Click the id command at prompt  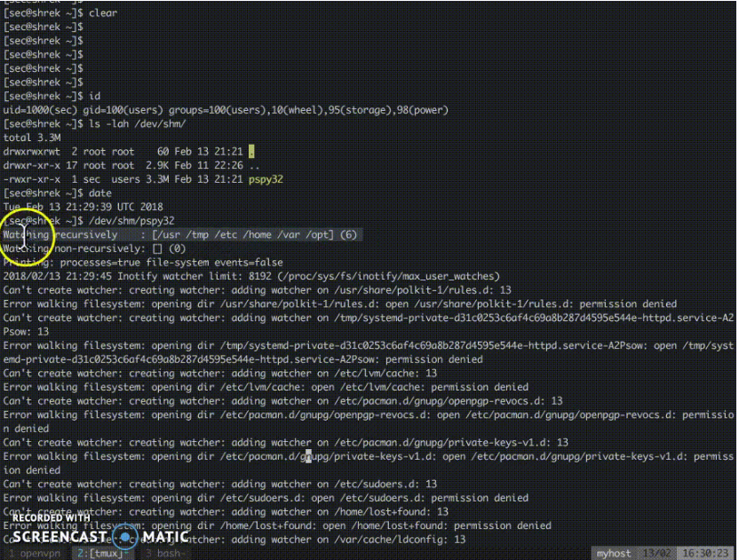tap(92, 96)
